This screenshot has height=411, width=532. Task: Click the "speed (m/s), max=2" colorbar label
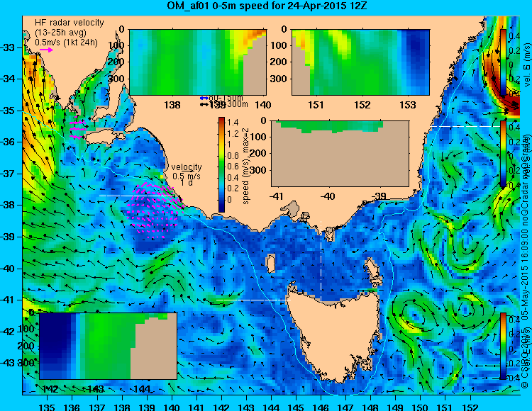(x=246, y=165)
